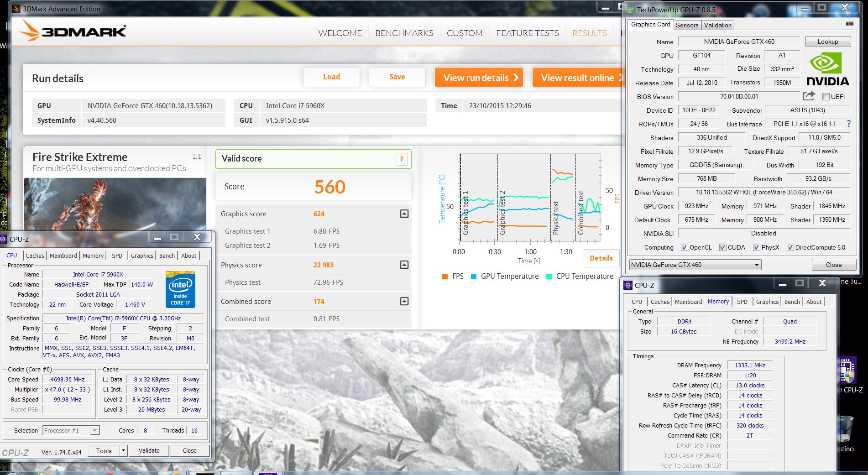
Task: Open the CUSTOM tab in 3DMark
Action: (465, 33)
